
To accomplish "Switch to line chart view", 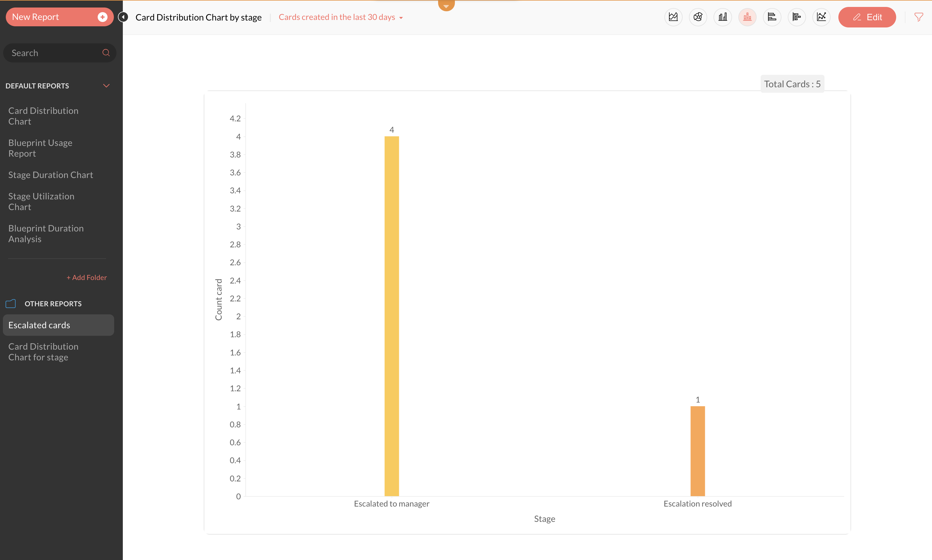I will coord(821,17).
